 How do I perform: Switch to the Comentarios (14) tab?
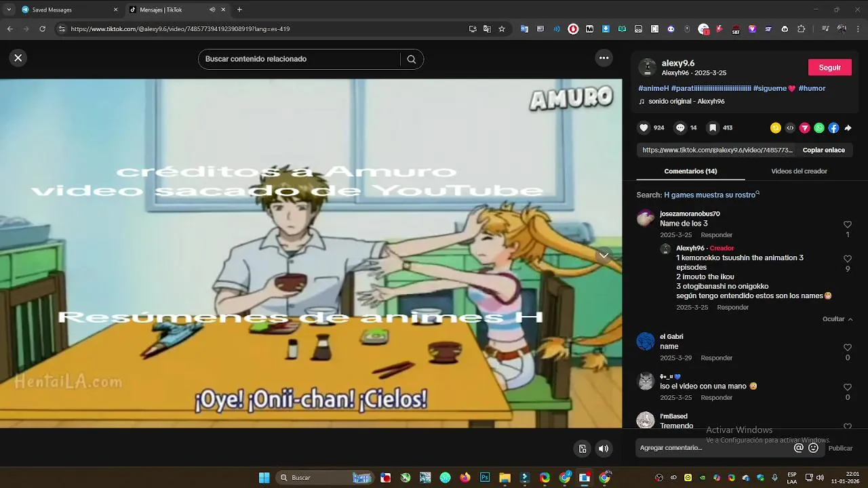(690, 171)
